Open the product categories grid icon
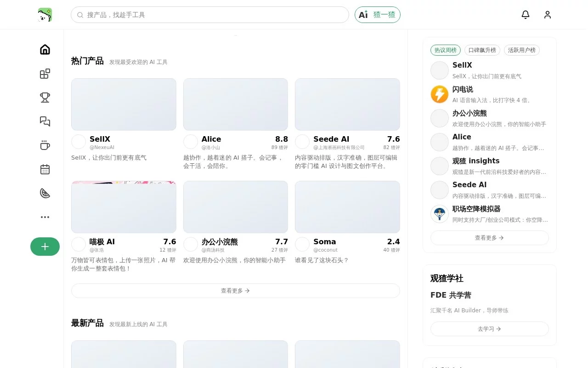The height and width of the screenshot is (368, 588). point(45,74)
